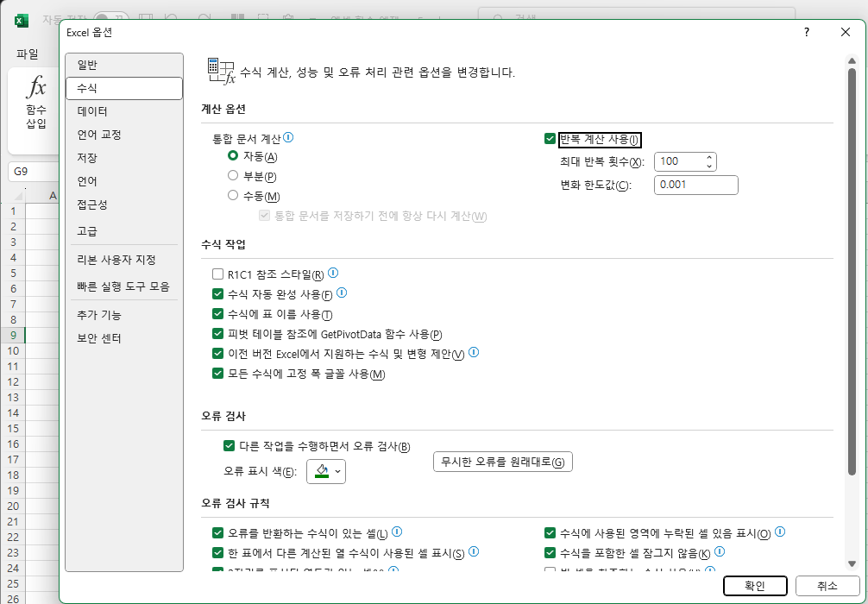This screenshot has height=604, width=868.
Task: Confirm options with 확인 button
Action: point(755,586)
